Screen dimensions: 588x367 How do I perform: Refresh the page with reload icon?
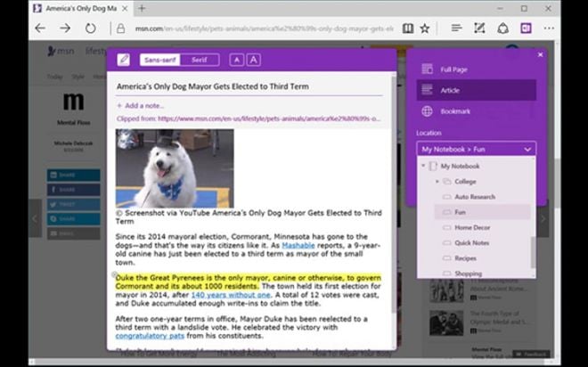(90, 29)
